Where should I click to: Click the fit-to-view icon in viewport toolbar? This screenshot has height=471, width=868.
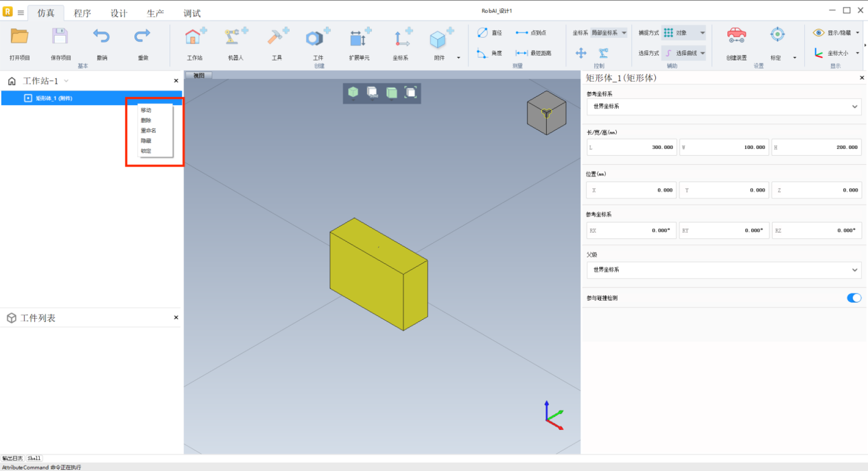(410, 92)
